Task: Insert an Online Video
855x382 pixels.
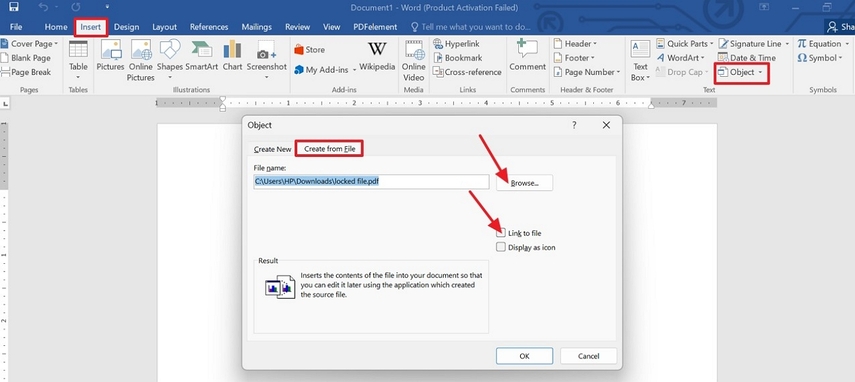Action: pos(413,60)
